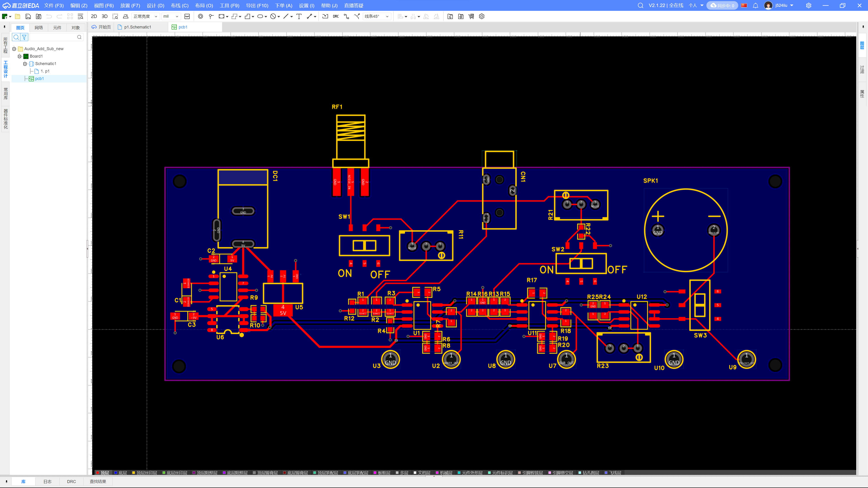Open the 布线 (C) menu
868x488 pixels.
coord(180,5)
